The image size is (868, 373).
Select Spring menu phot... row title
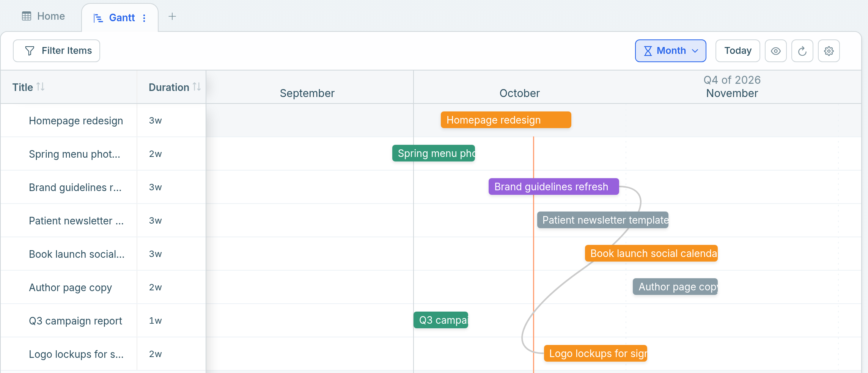click(74, 154)
